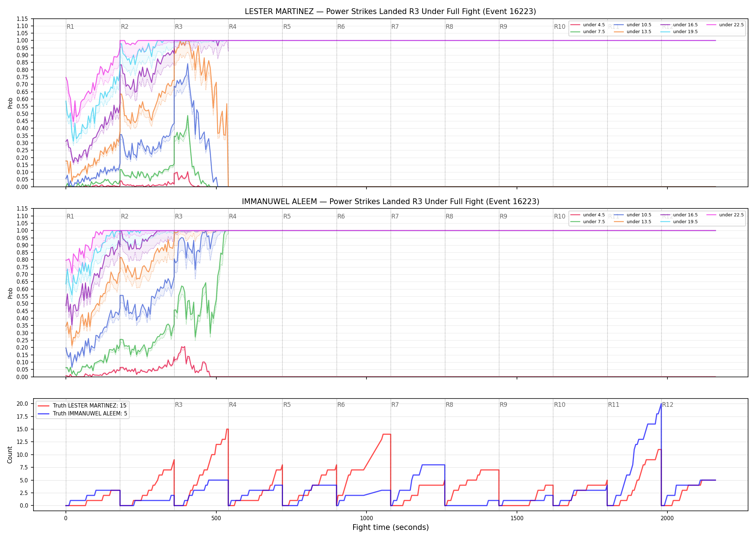Viewport: 756px width, 540px height.
Task: Click the R11 round marker in Count chart
Action: click(x=614, y=405)
